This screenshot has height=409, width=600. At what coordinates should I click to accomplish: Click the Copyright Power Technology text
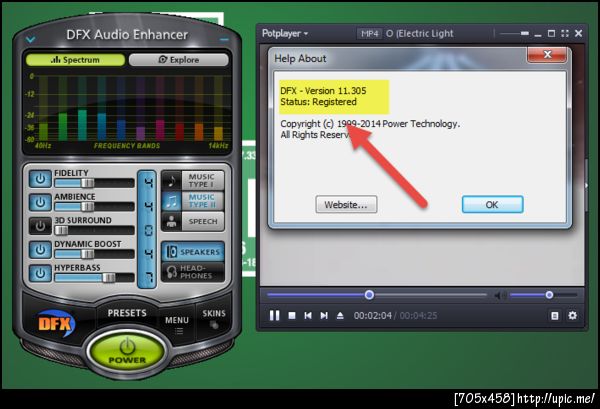[x=370, y=124]
